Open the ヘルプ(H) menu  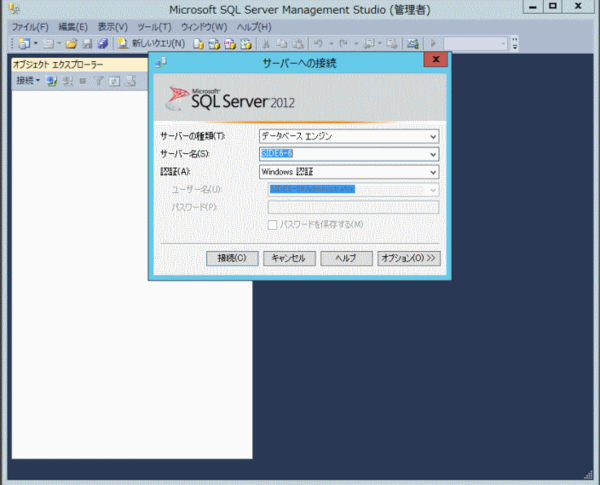click(x=254, y=27)
